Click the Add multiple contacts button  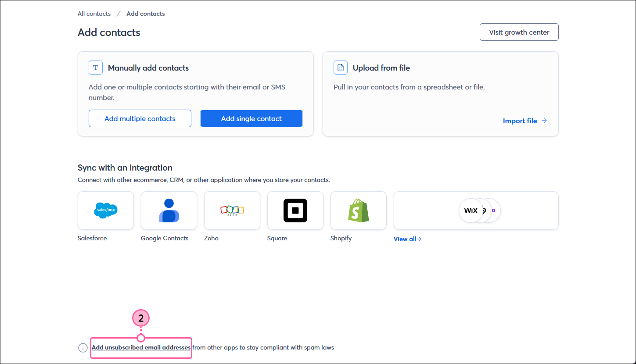click(x=140, y=118)
